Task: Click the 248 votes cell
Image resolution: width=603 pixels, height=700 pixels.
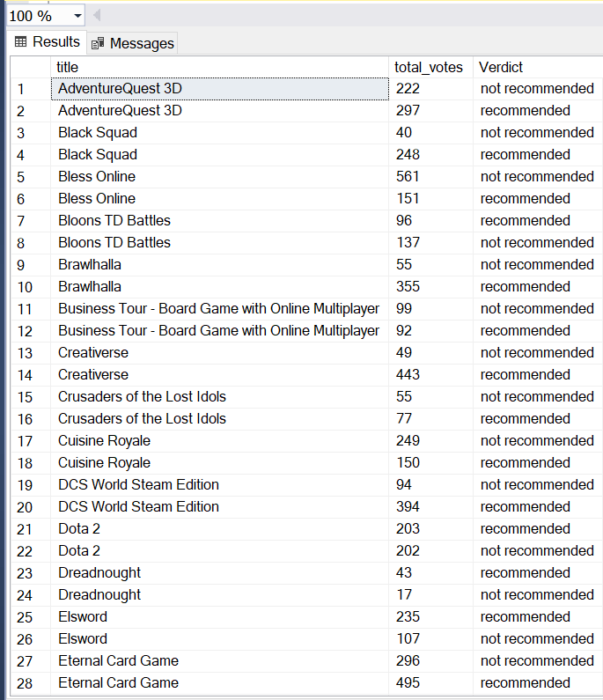Action: [x=430, y=154]
